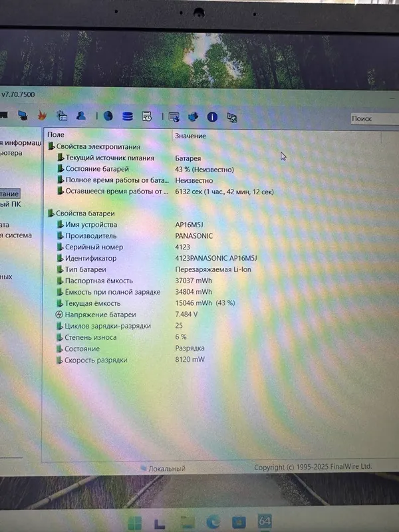This screenshot has width=399, height=532.
Task: Click the lightning icon beside Напряжение батареи
Action: pos(59,315)
